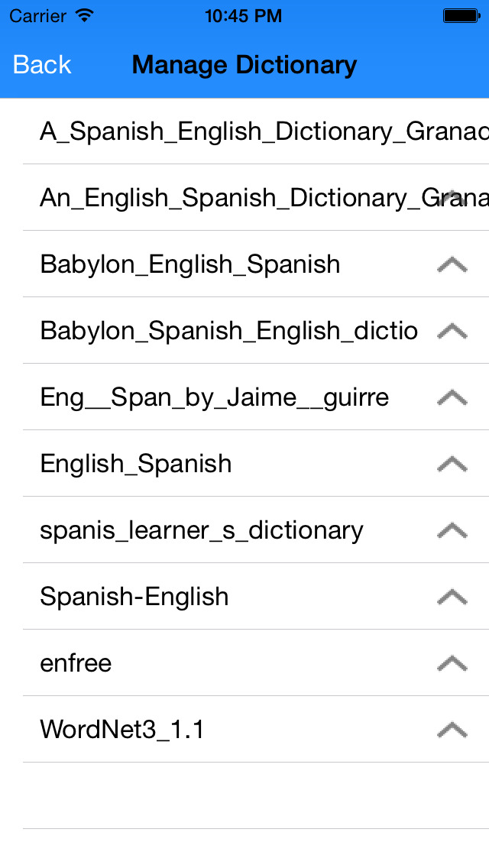Tap the Manage Dictionary title

click(244, 65)
